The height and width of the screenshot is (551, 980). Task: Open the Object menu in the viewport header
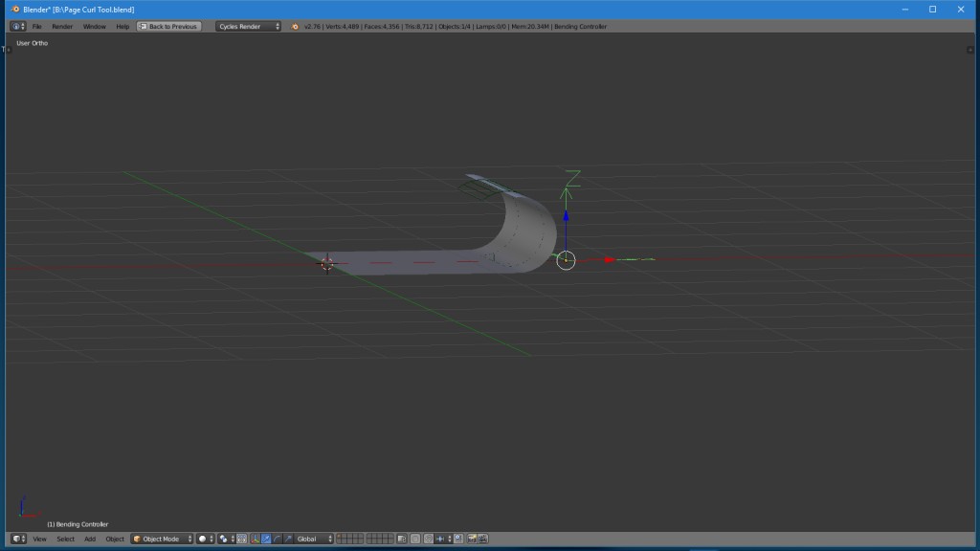[115, 538]
